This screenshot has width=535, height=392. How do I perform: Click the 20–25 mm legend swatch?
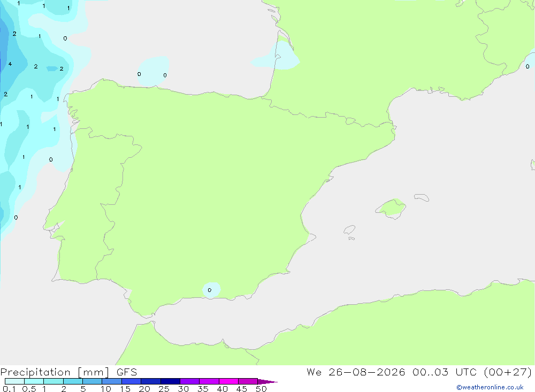(151, 381)
